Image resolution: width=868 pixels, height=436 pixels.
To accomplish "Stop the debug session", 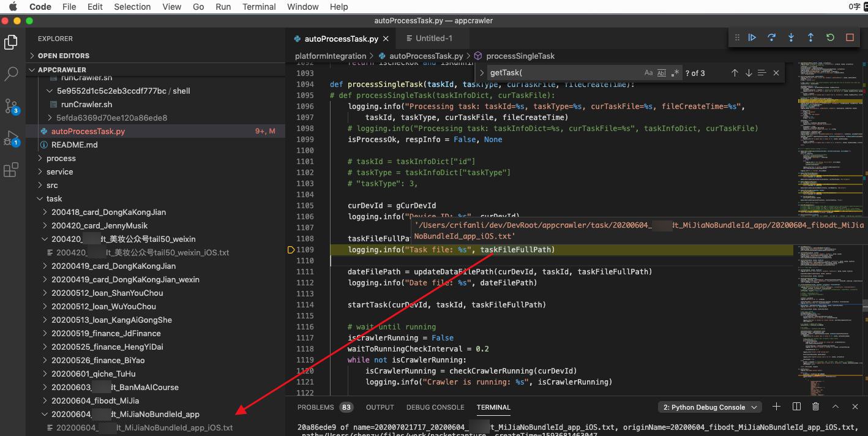I will (850, 37).
